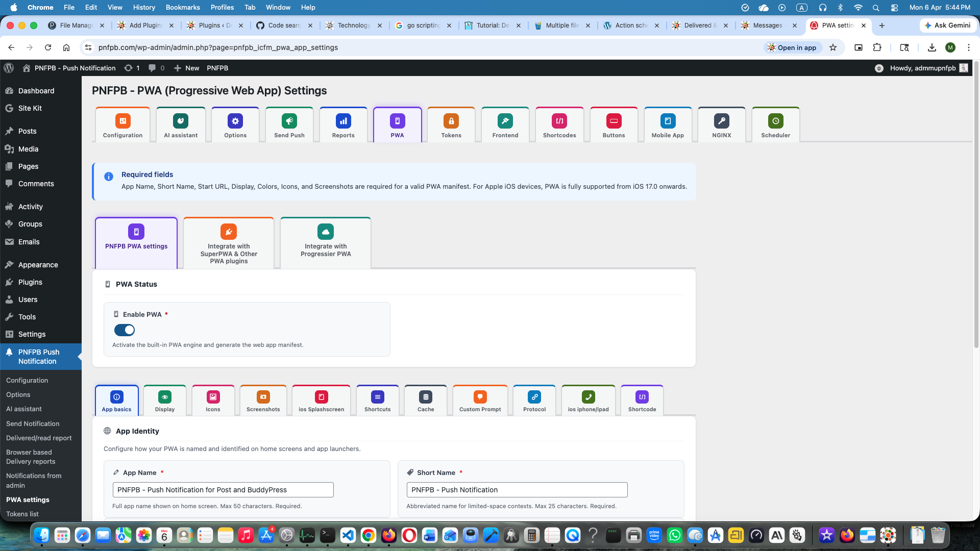Open the Tokens tab icon
The width and height of the screenshot is (980, 551).
[451, 121]
